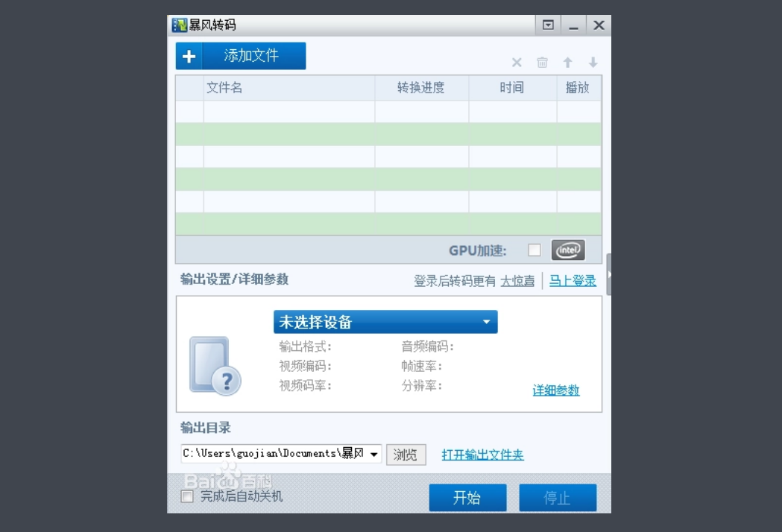Viewport: 782px width, 532px height.
Task: Click the 转换进度 column header
Action: pyautogui.click(x=421, y=88)
